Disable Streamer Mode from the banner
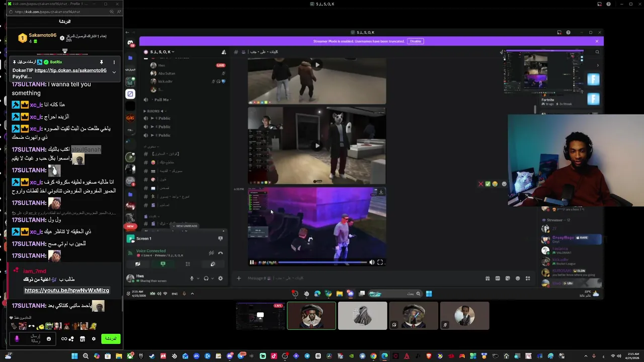Image resolution: width=644 pixels, height=362 pixels. pos(415,41)
